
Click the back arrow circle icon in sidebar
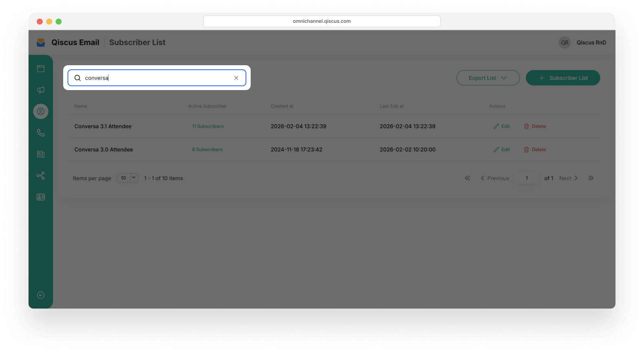41,295
